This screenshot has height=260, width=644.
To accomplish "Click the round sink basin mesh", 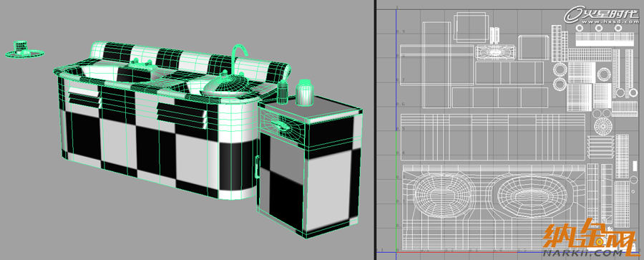I will tap(228, 85).
